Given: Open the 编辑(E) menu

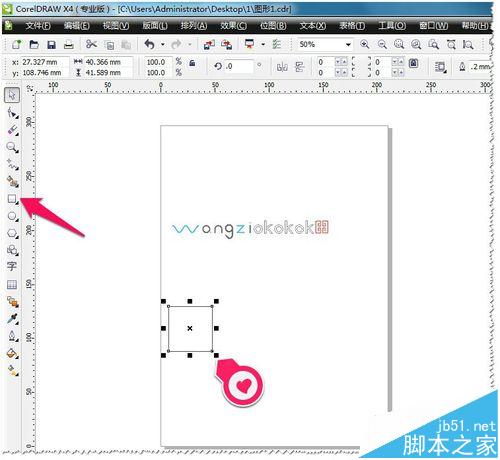Looking at the screenshot, I should coord(77,26).
